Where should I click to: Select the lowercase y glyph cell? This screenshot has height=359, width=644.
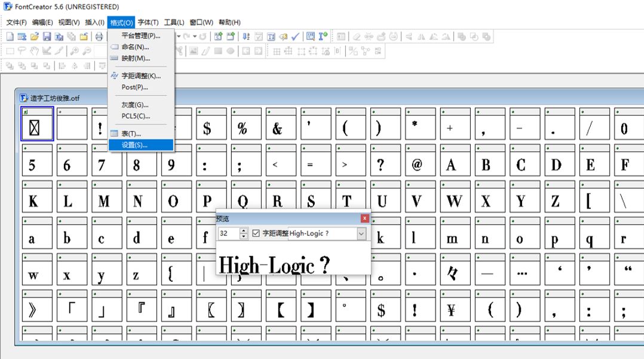(107, 269)
